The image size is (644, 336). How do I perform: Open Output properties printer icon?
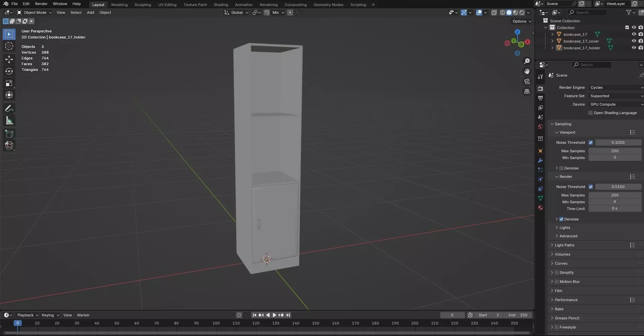[x=540, y=98]
